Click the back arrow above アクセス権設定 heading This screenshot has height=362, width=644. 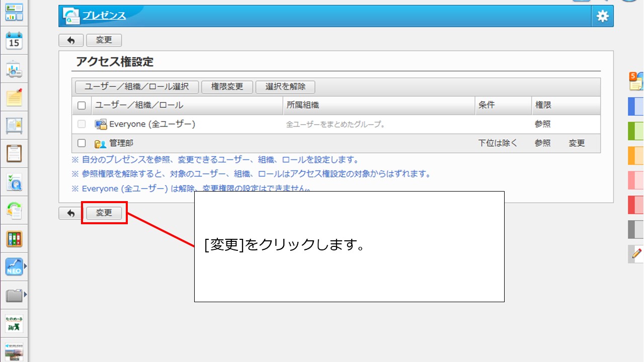tap(71, 40)
